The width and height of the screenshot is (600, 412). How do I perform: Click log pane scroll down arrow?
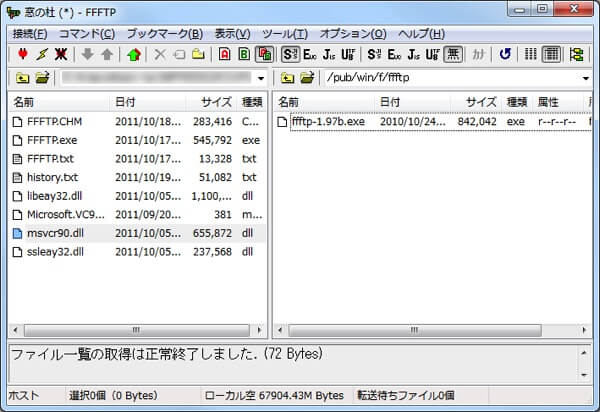coord(584,375)
